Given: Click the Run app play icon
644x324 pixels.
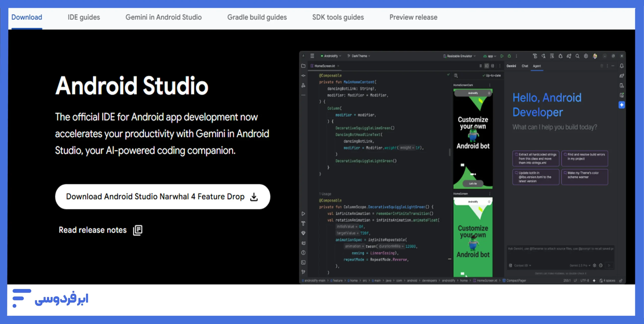Looking at the screenshot, I should pyautogui.click(x=502, y=56).
